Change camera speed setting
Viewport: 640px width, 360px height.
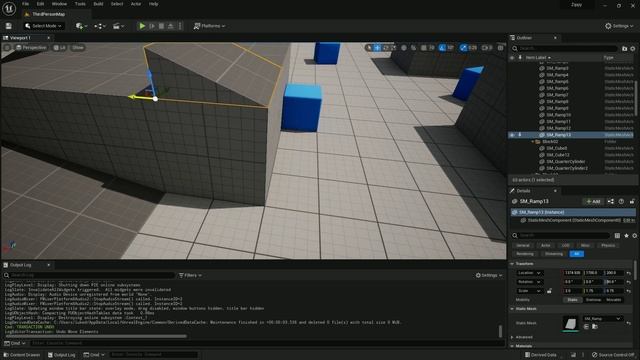(x=487, y=48)
